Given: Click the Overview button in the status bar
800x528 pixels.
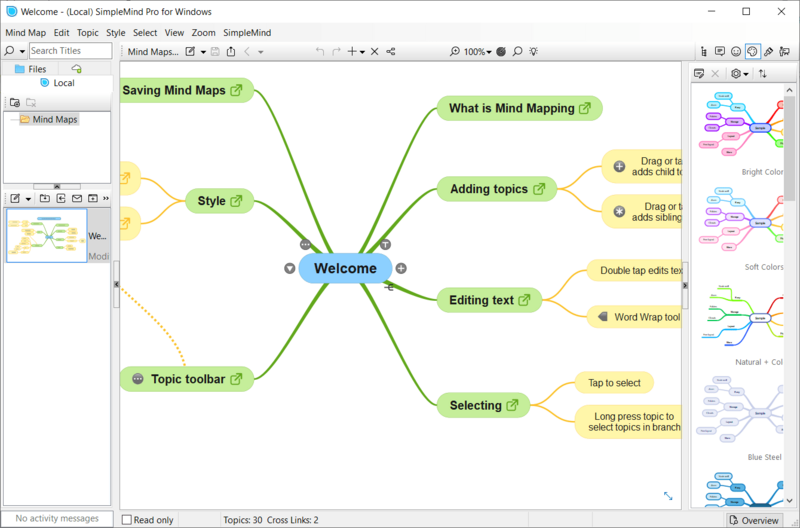Looking at the screenshot, I should [x=755, y=520].
